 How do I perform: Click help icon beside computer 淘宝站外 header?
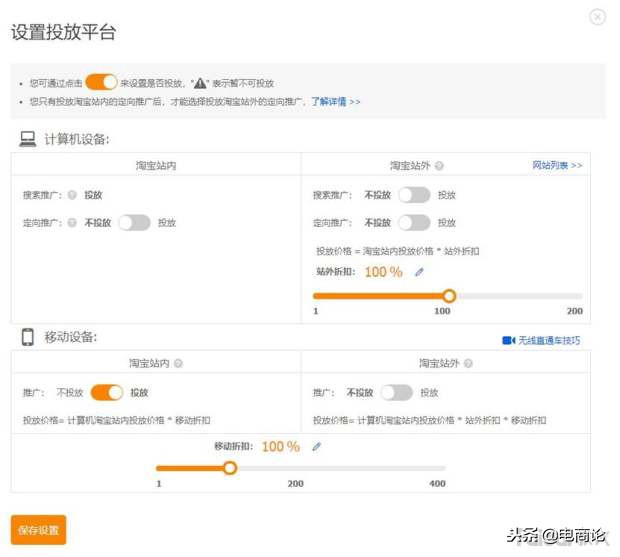click(439, 166)
